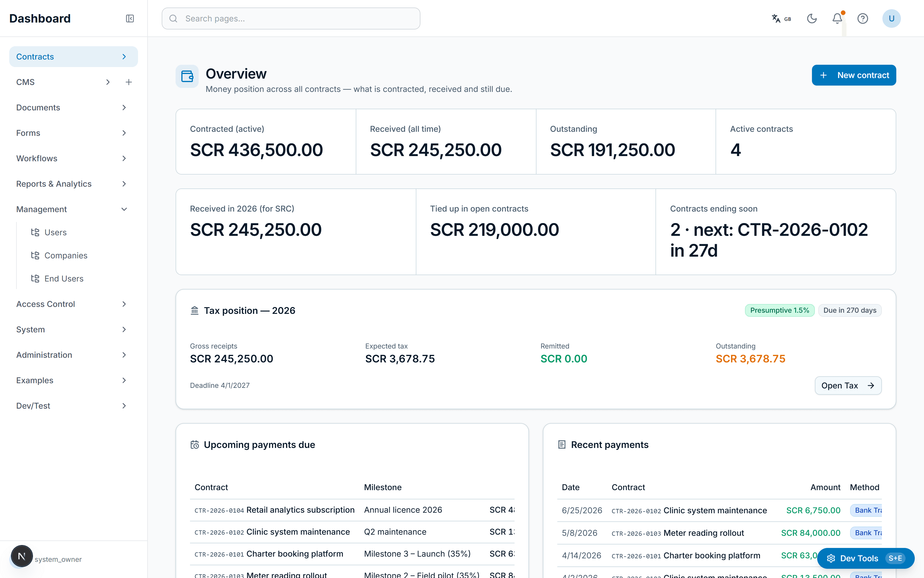Toggle dark mode moon icon

(812, 18)
